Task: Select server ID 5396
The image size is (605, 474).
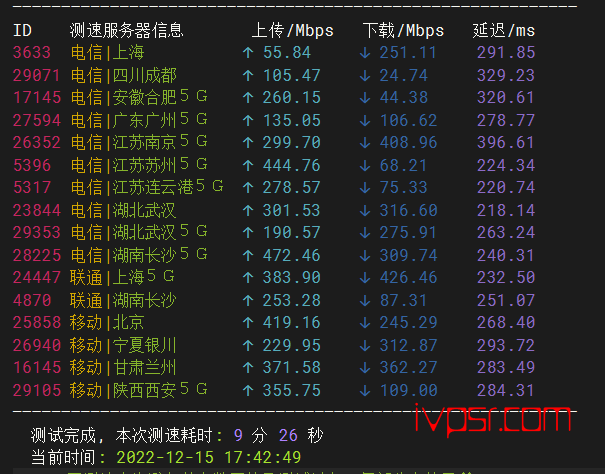Action: pyautogui.click(x=32, y=165)
